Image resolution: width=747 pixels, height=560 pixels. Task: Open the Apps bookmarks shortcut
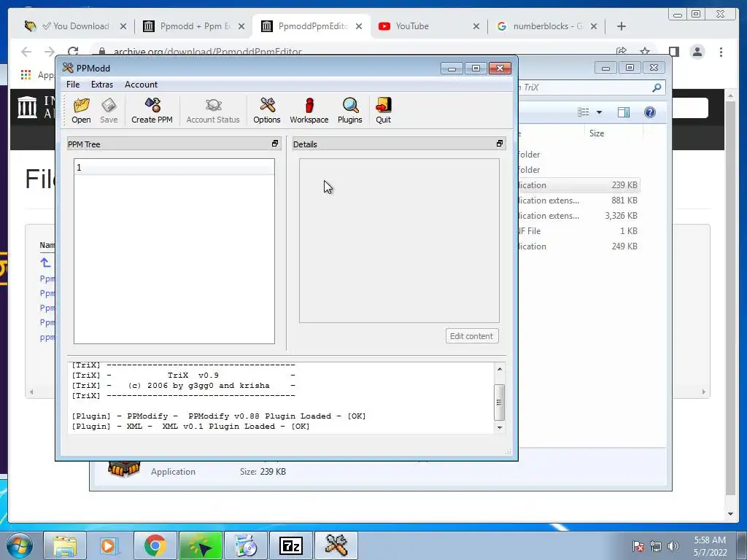[x=38, y=75]
